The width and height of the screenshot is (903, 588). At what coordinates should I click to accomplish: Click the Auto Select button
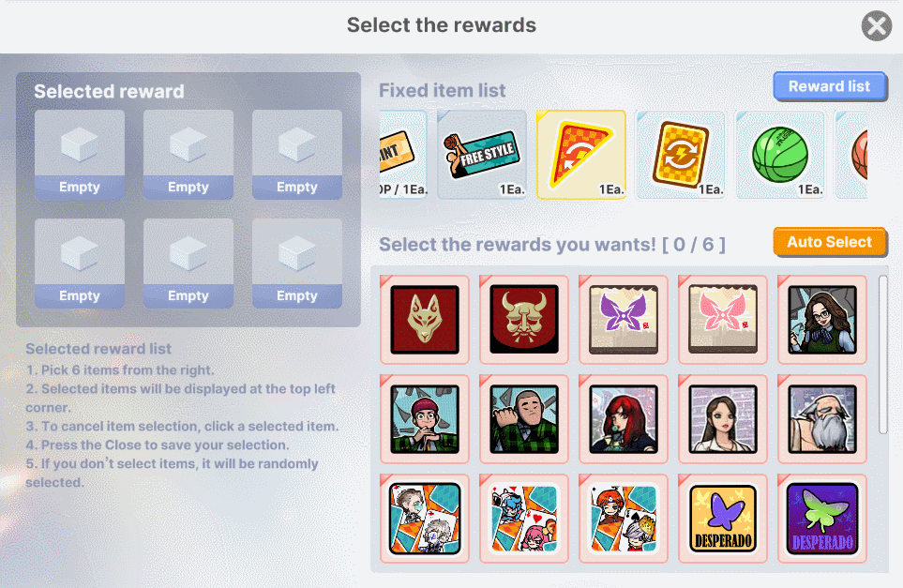pos(829,242)
